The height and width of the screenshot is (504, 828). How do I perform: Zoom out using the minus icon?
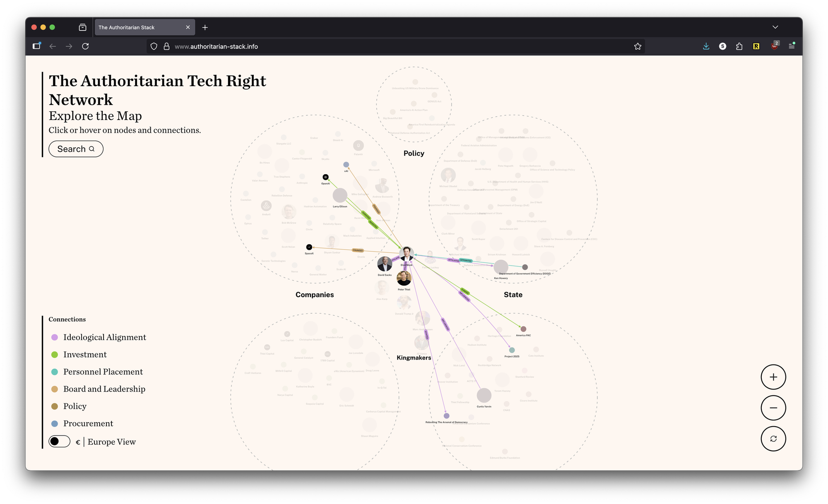(x=773, y=408)
